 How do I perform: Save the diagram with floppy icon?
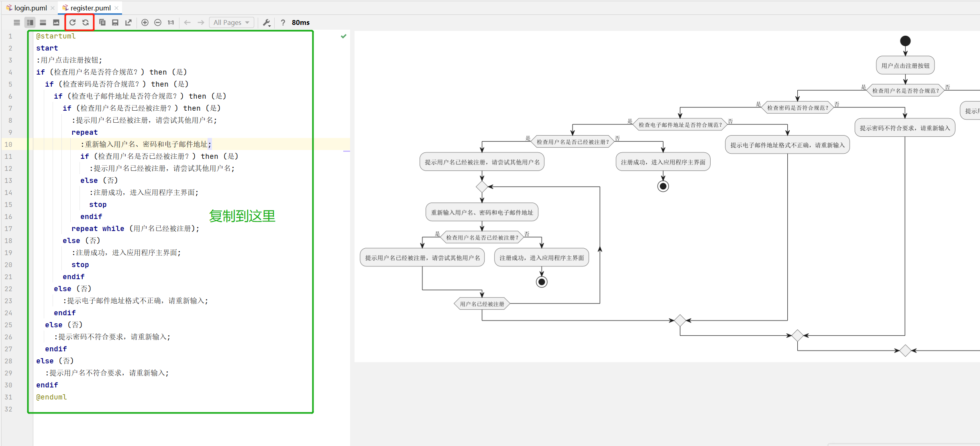115,22
